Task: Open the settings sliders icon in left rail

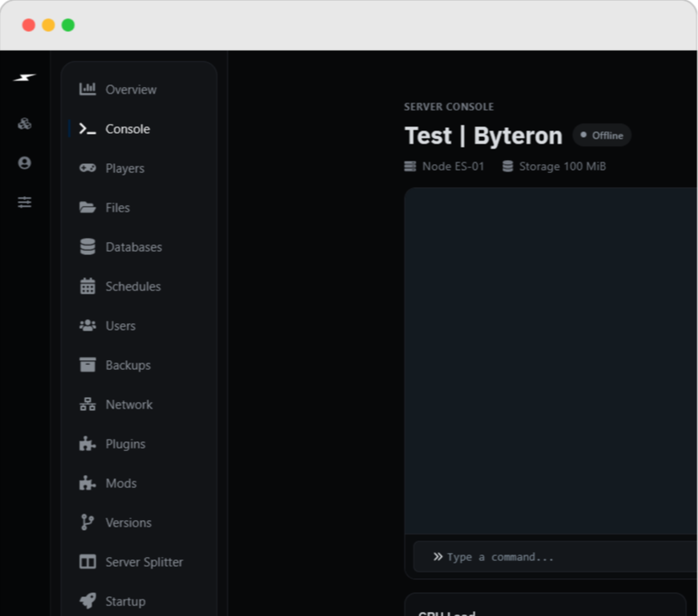Action: click(25, 202)
